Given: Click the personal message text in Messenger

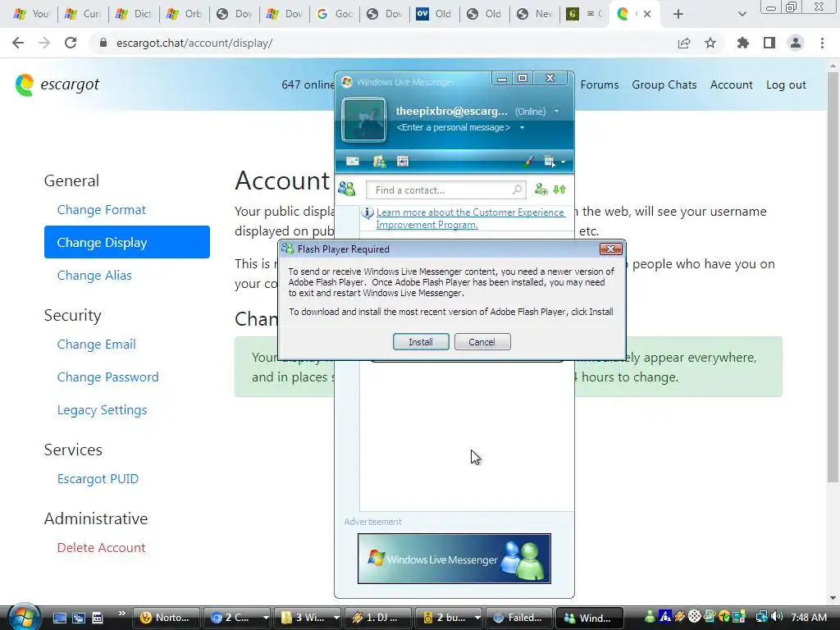Looking at the screenshot, I should pyautogui.click(x=453, y=127).
